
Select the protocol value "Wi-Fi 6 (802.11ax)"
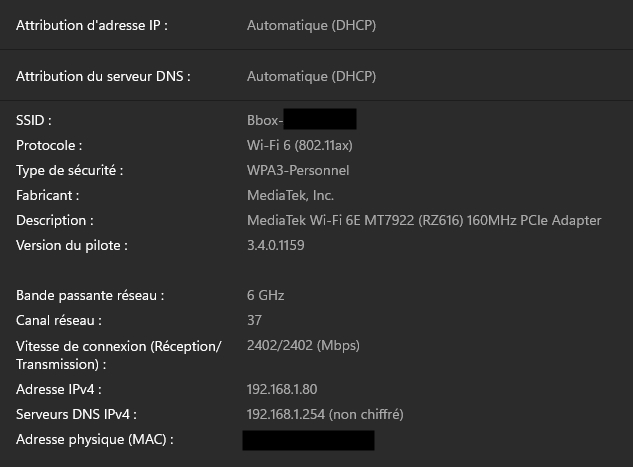[x=300, y=146]
